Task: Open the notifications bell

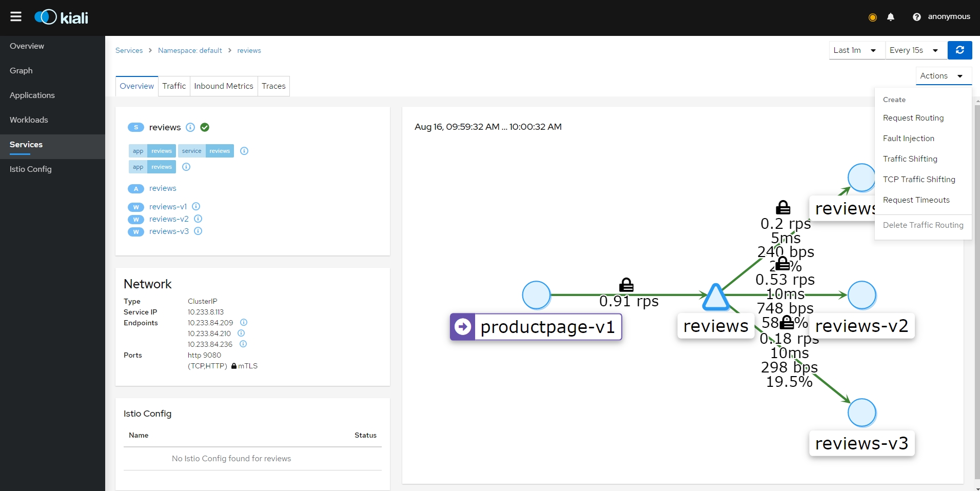Action: tap(891, 17)
